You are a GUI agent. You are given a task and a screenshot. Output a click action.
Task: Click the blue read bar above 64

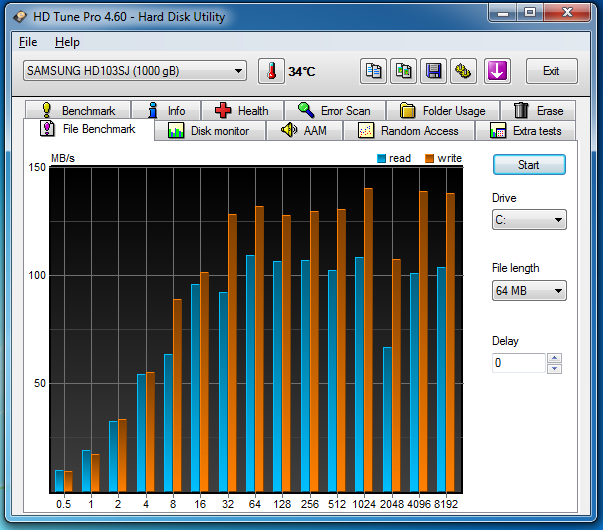(x=250, y=373)
